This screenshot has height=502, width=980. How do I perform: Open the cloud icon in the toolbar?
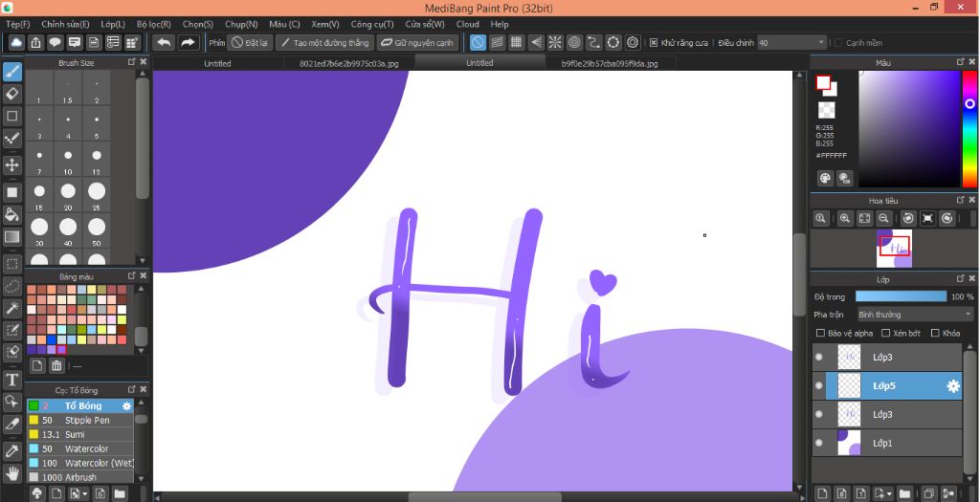(x=16, y=42)
